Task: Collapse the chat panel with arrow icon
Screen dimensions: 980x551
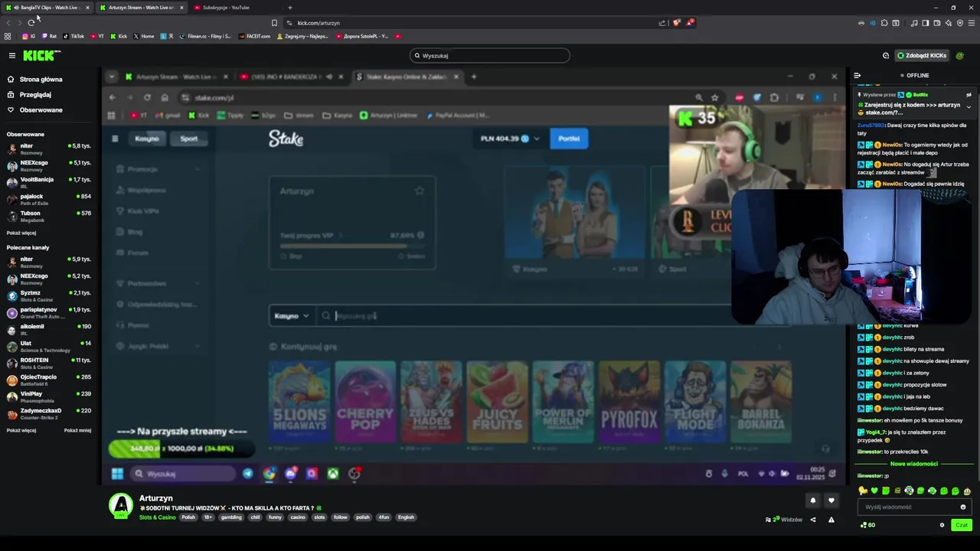Action: coord(857,76)
